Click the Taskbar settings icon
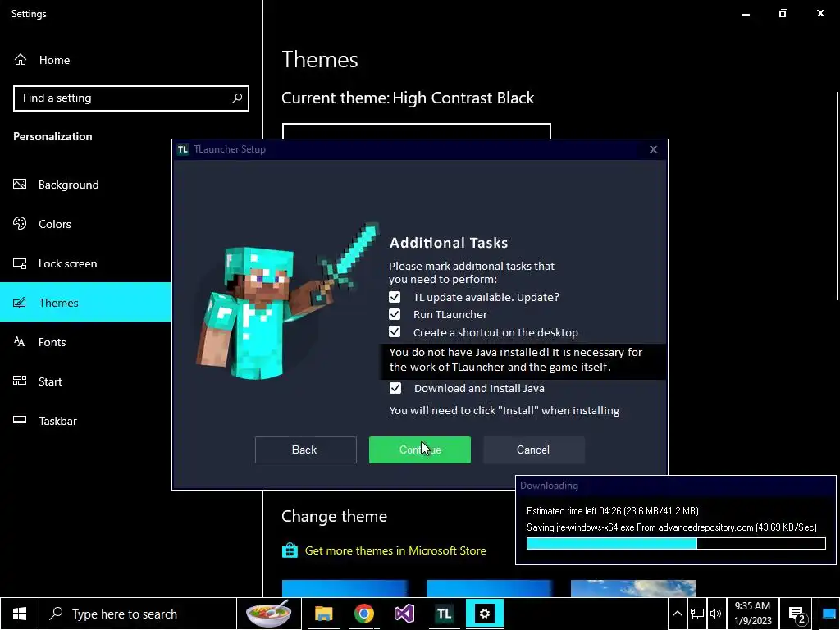Image resolution: width=840 pixels, height=630 pixels. click(20, 420)
